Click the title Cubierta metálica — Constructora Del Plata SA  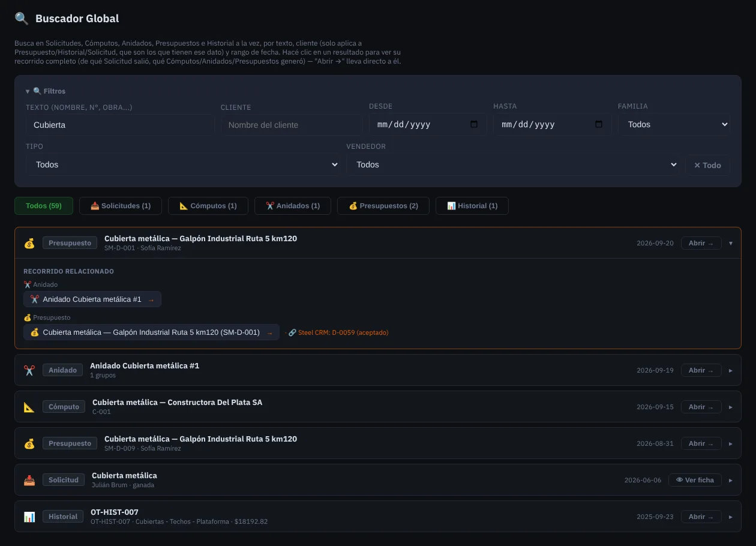(x=177, y=402)
